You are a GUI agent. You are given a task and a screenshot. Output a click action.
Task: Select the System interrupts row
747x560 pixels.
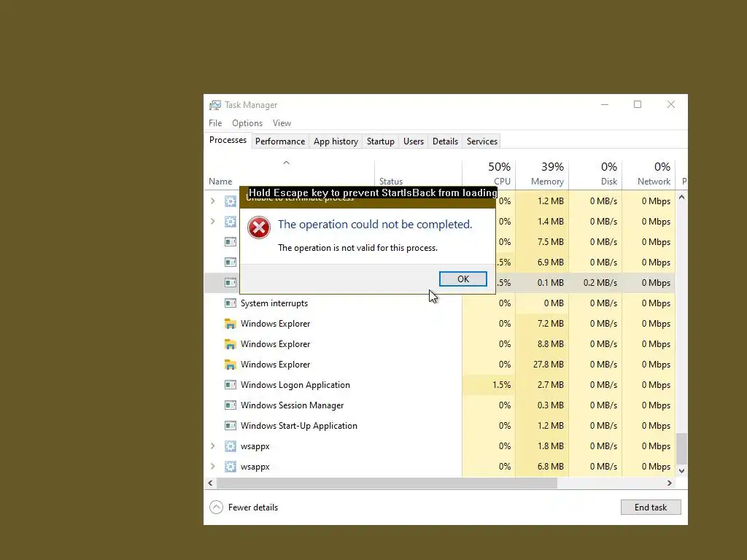tap(439, 303)
